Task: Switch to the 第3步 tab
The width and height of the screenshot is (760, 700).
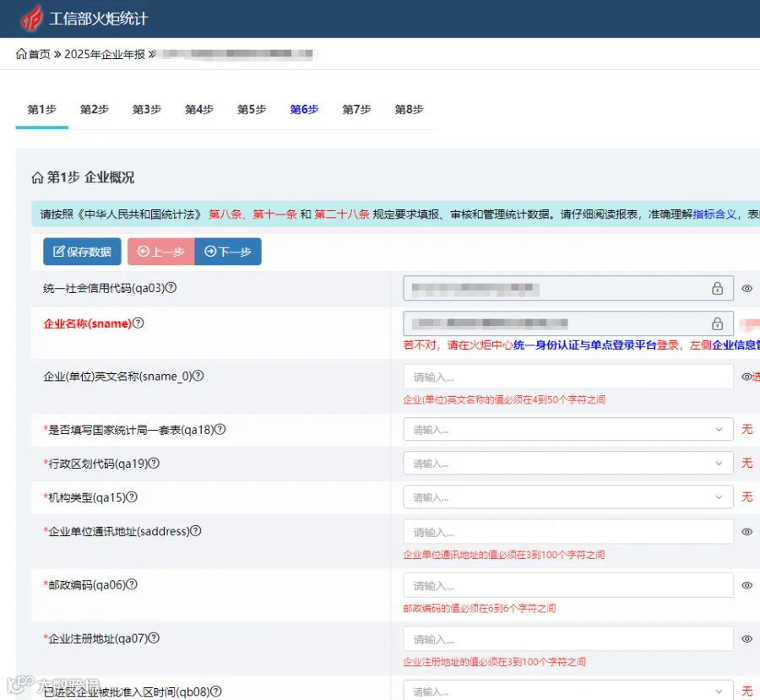Action: (146, 110)
